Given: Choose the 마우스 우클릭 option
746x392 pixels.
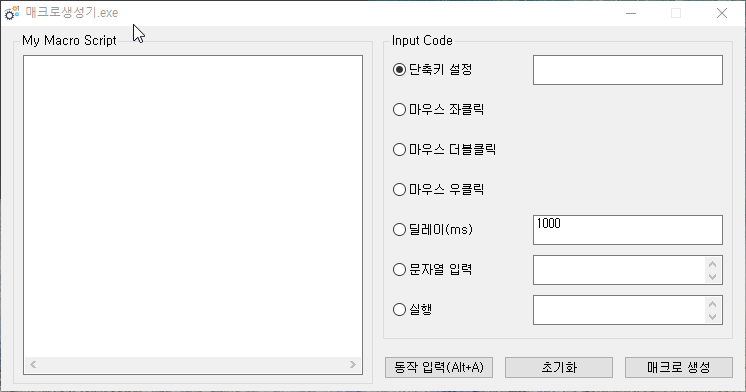Looking at the screenshot, I should 438,189.
